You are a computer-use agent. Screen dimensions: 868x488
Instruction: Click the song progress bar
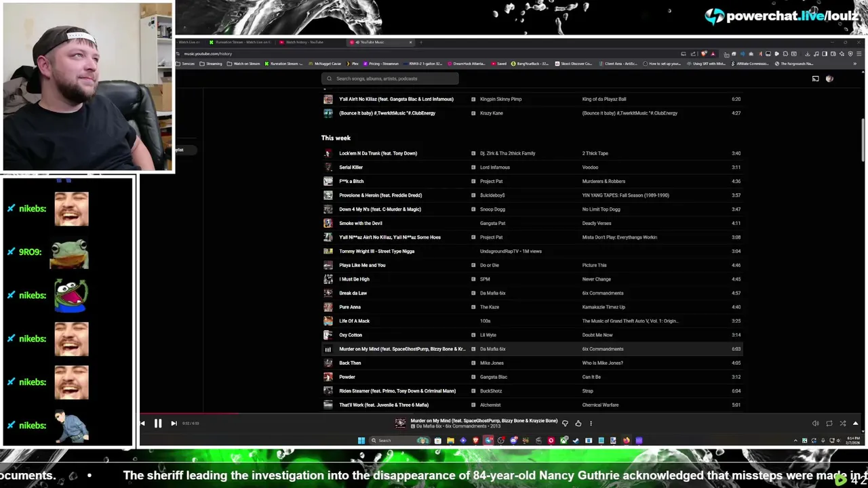(502, 413)
